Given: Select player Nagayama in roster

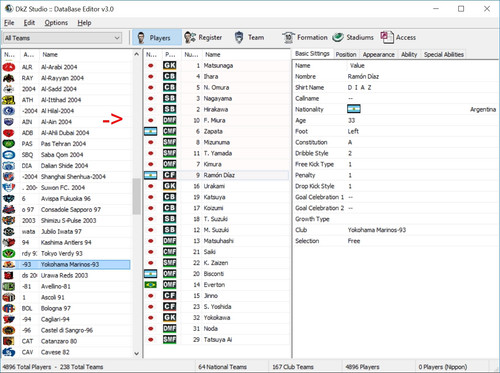Looking at the screenshot, I should 217,98.
